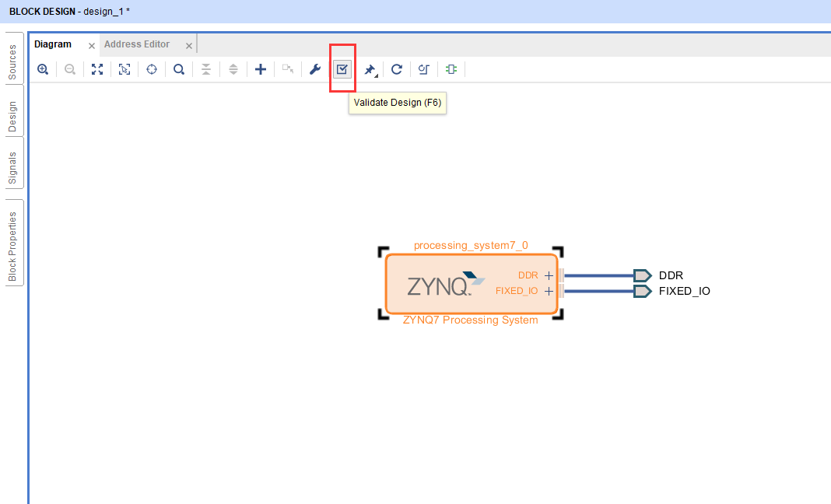Click the Zoom Fit icon
831x504 pixels.
[x=97, y=69]
